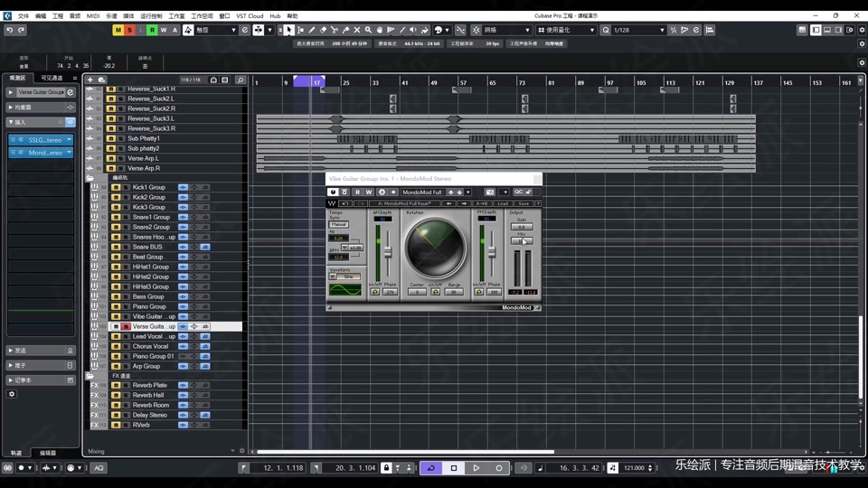Unsolo the Verse Guitar group track
This screenshot has height=488, width=868.
click(126, 326)
